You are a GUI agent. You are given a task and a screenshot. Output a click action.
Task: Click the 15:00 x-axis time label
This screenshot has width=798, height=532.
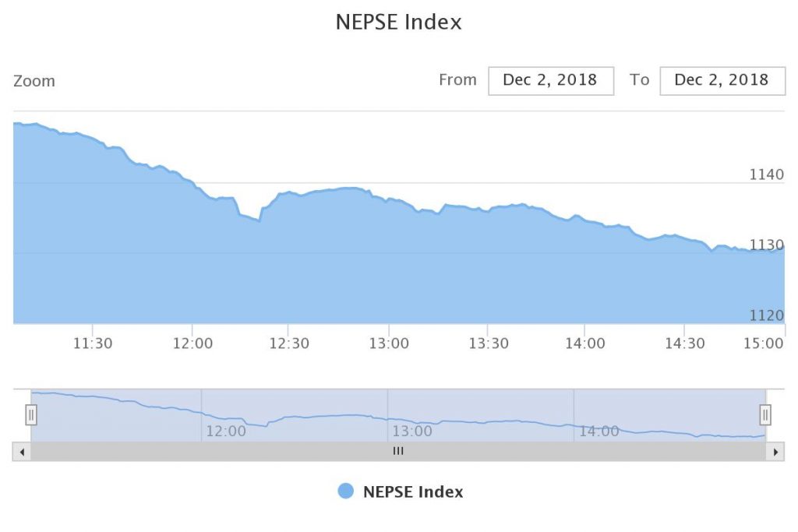point(764,344)
